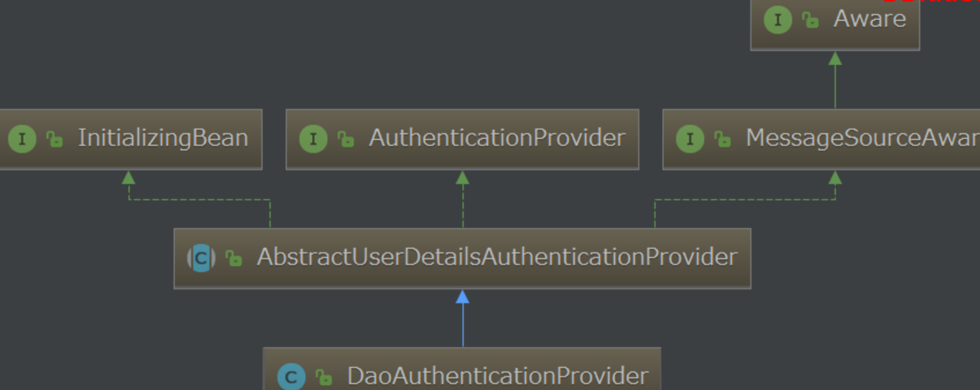This screenshot has height=390, width=980.
Task: Click the AuthenticationProvider label text
Action: click(497, 138)
